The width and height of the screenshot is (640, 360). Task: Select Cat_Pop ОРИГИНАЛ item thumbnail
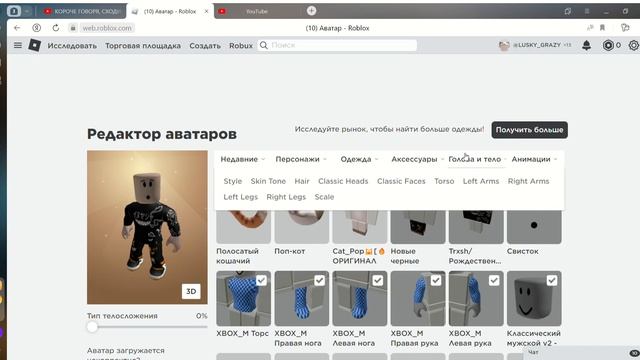(360, 227)
